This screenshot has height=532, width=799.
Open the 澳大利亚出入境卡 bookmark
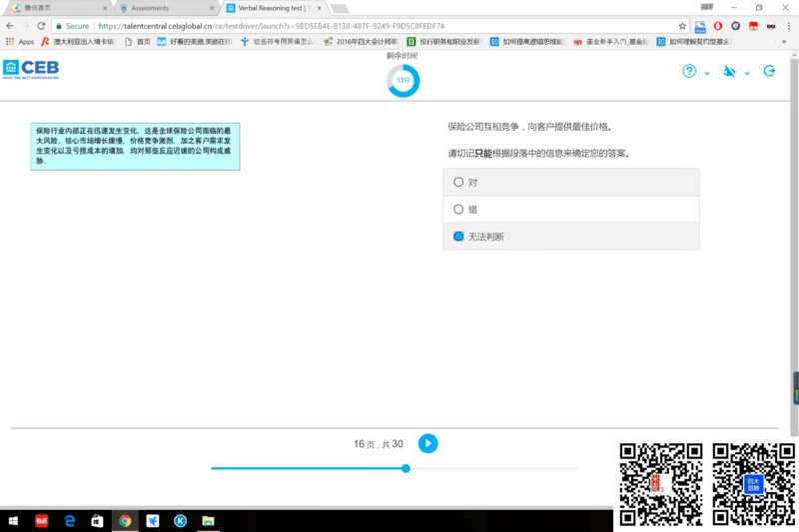pyautogui.click(x=79, y=42)
